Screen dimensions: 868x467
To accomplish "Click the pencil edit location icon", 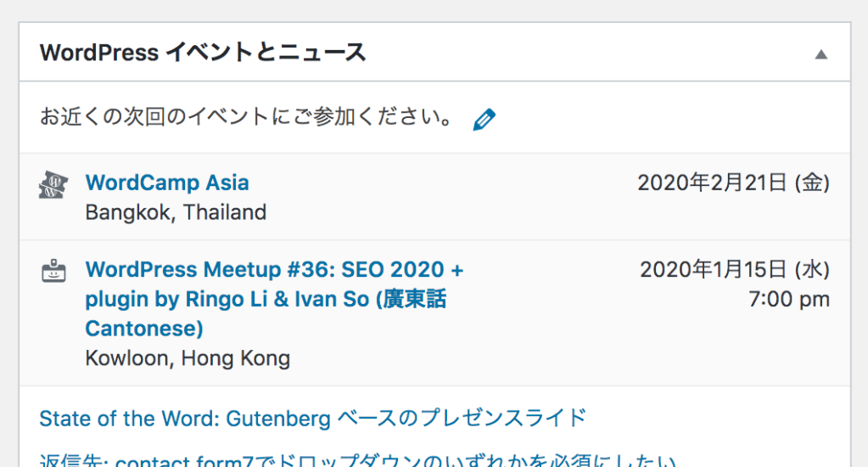I will click(x=484, y=119).
